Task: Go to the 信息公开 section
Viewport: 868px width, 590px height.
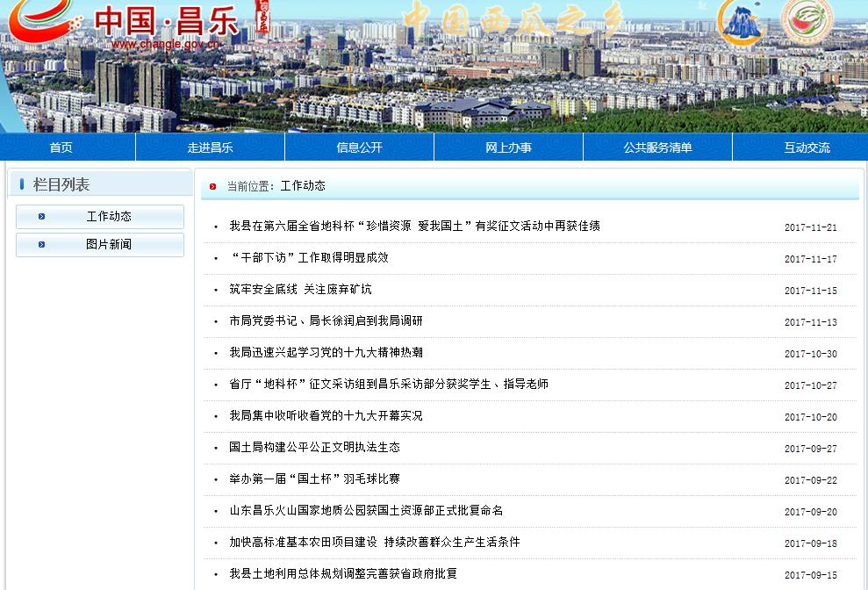Action: pyautogui.click(x=360, y=147)
